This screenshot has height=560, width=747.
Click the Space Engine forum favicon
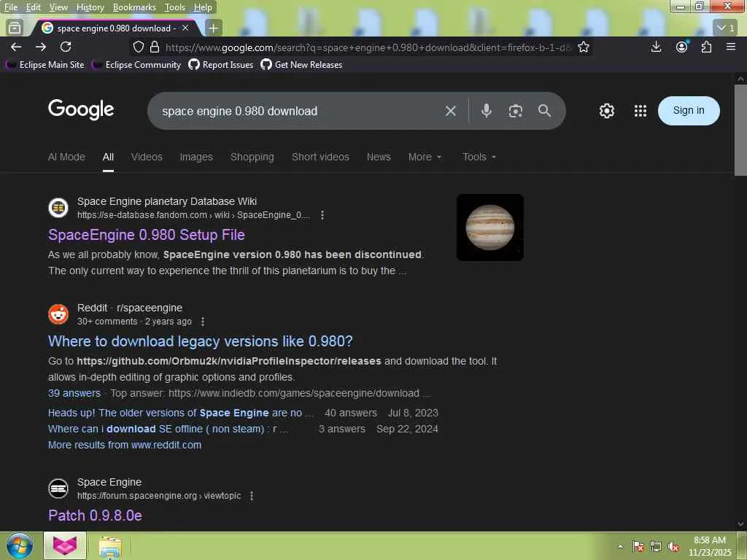click(58, 489)
